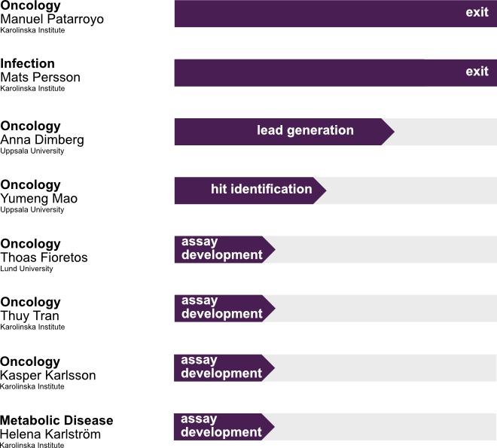Select Thoas Fioretos in the list
The height and width of the screenshot is (448, 497).
tap(44, 258)
